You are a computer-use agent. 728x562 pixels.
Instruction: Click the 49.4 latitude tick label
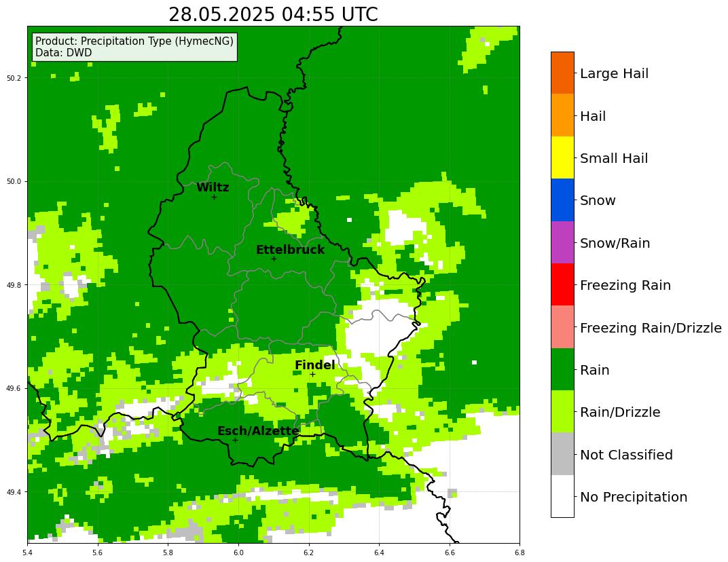click(16, 492)
